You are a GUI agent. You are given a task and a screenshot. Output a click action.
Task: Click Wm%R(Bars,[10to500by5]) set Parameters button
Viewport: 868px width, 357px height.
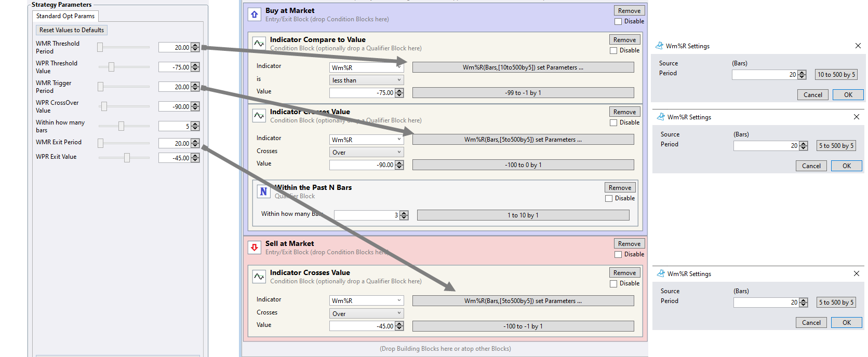[523, 67]
